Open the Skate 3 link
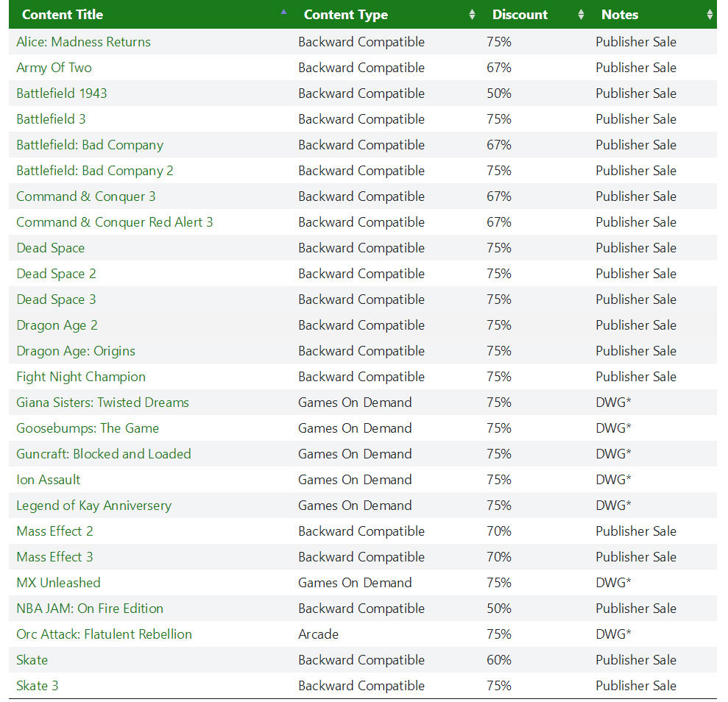This screenshot has width=728, height=702. click(x=37, y=686)
